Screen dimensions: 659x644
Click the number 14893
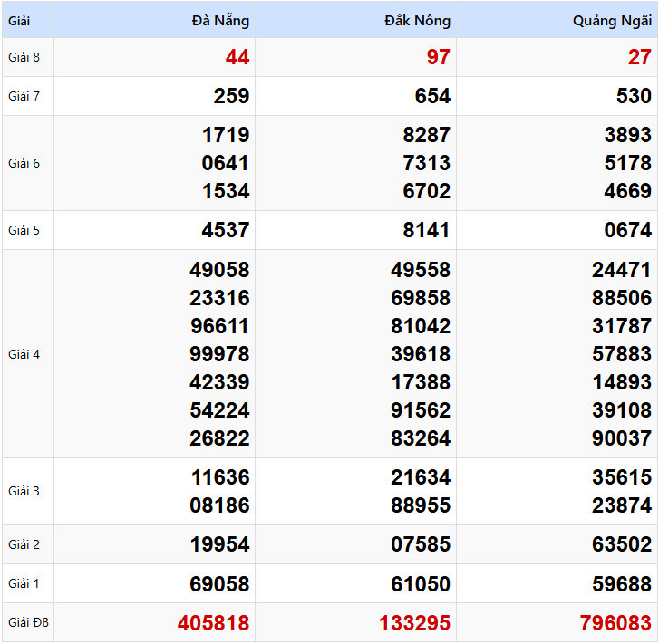622,382
